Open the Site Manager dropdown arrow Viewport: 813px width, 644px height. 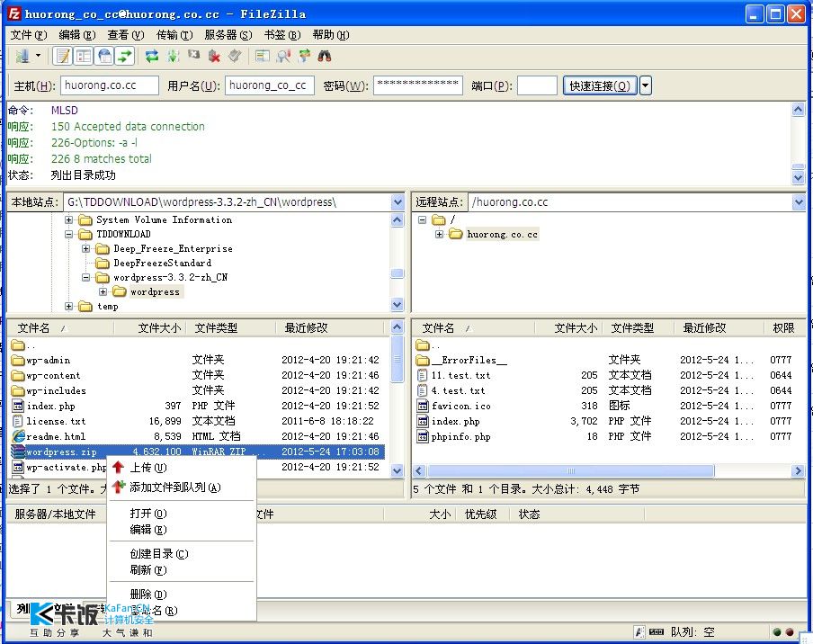38,56
